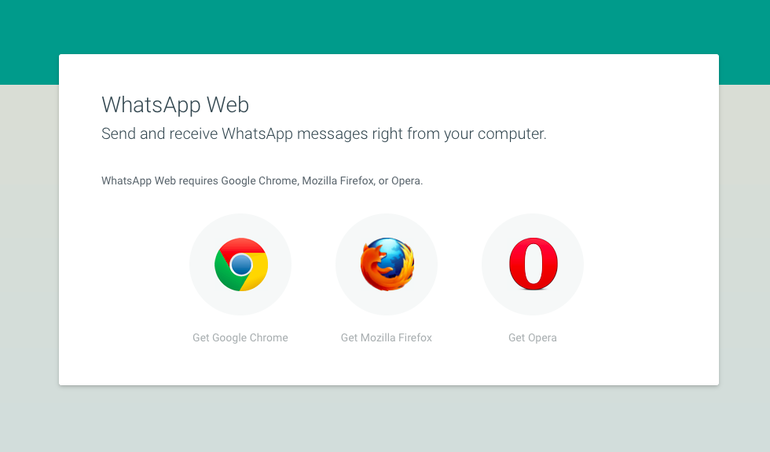Viewport: 770px width, 452px height.
Task: Click 'Opera' in the requirements sentence
Action: point(406,181)
